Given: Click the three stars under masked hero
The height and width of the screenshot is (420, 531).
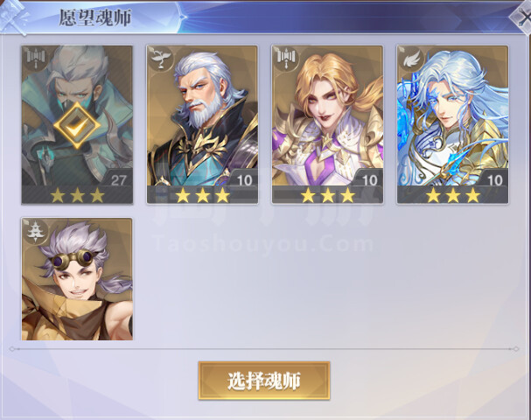Looking at the screenshot, I should pos(77,195).
